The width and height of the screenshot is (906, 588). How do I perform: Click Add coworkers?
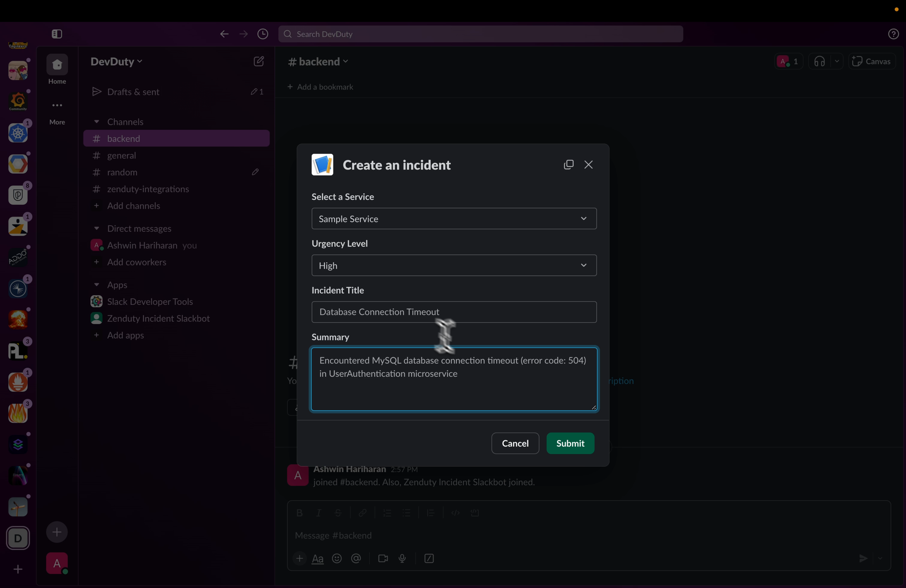coord(176,262)
